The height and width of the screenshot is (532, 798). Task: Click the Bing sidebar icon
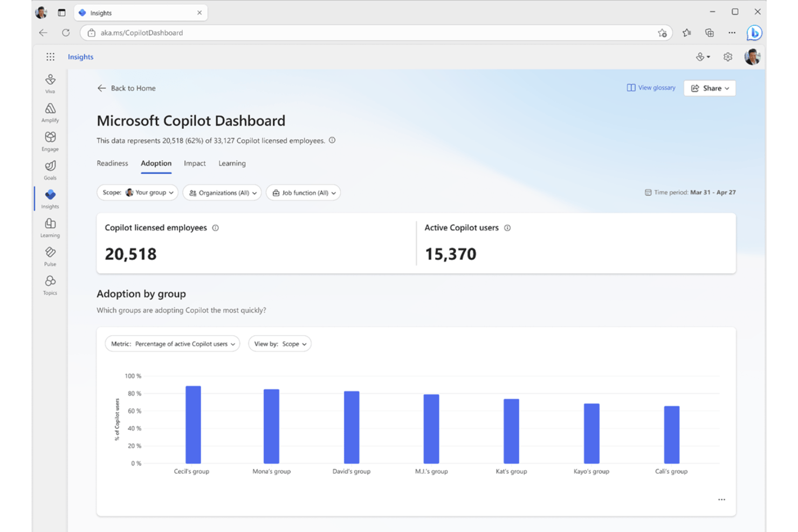point(754,33)
